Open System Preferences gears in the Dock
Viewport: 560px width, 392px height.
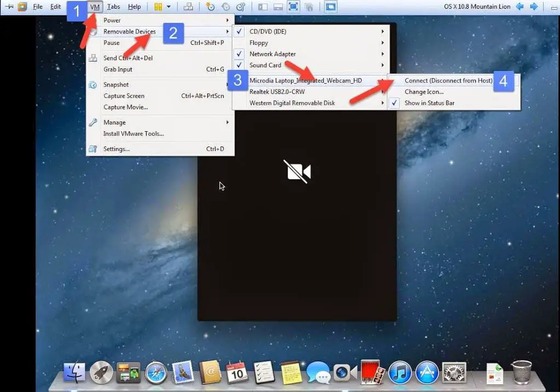tap(454, 373)
